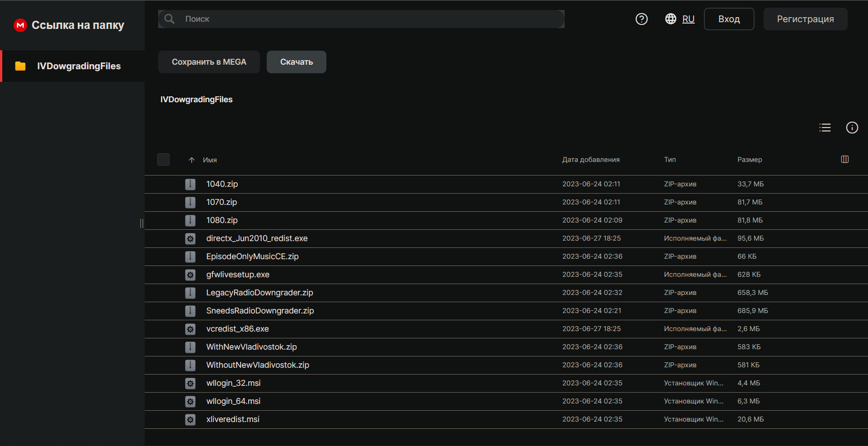Select vcredist_x86.exe file name
The image size is (868, 446).
[x=237, y=329]
